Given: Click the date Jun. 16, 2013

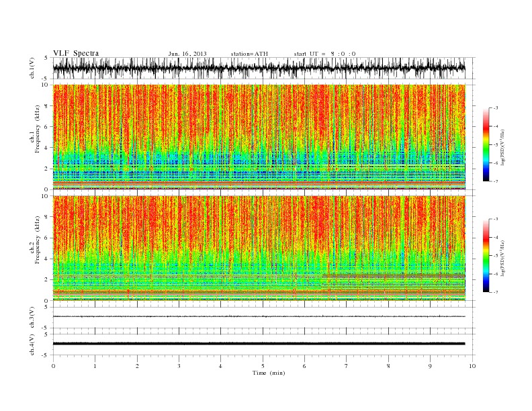Looking at the screenshot, I should point(187,54).
